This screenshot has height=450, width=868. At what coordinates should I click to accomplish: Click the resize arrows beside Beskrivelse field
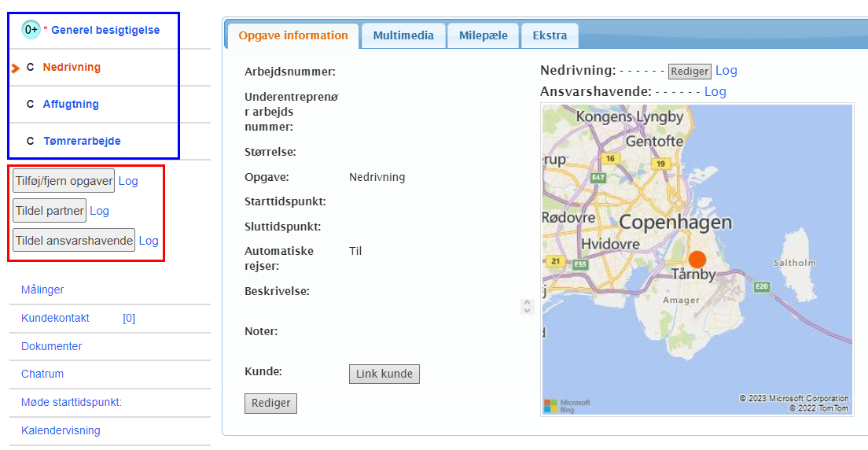click(527, 306)
